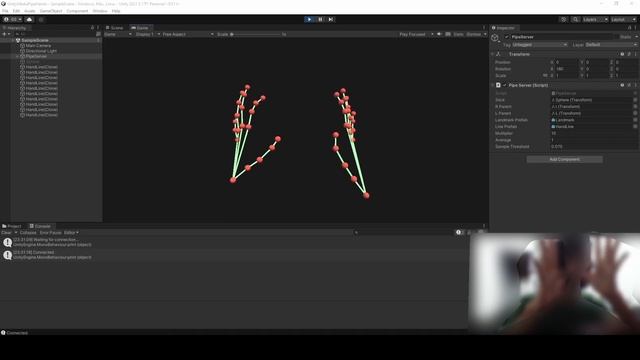This screenshot has width=640, height=360.
Task: Open the Window menu
Action: tap(100, 11)
